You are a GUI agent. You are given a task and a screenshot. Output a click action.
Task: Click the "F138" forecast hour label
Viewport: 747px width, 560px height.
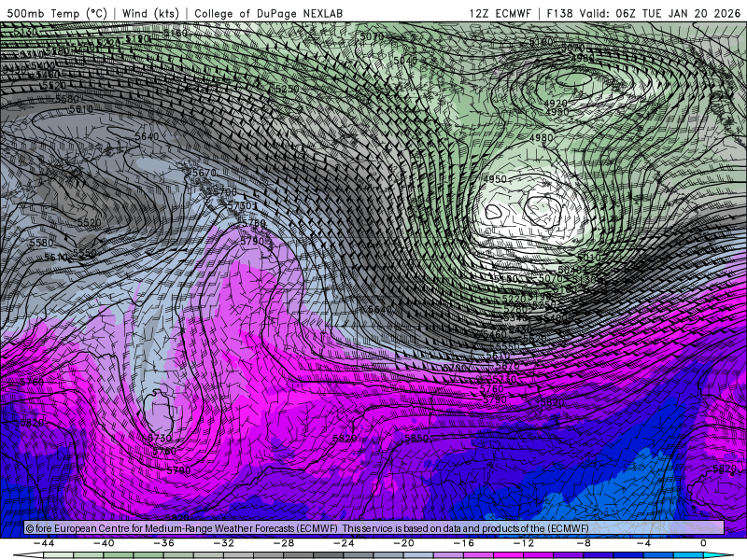[559, 13]
